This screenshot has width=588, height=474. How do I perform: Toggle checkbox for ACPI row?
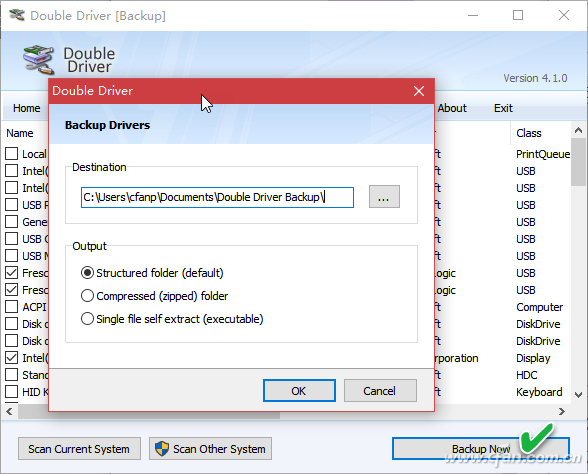12,306
